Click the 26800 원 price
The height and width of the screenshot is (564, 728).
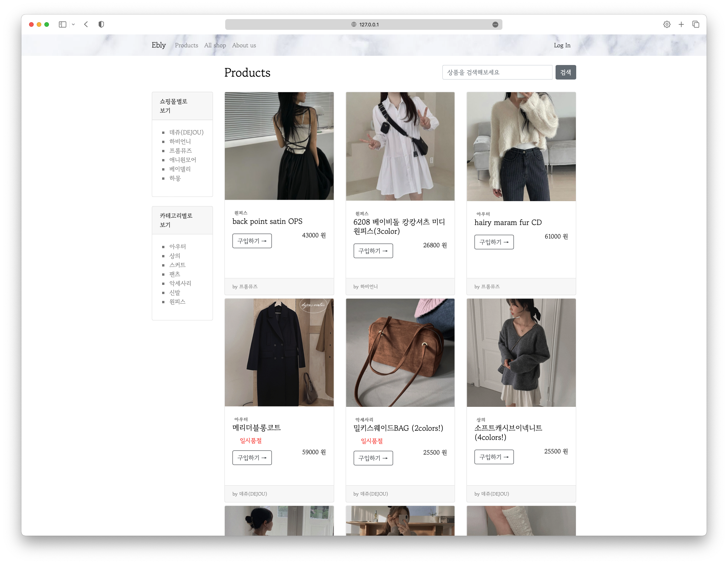[435, 245]
